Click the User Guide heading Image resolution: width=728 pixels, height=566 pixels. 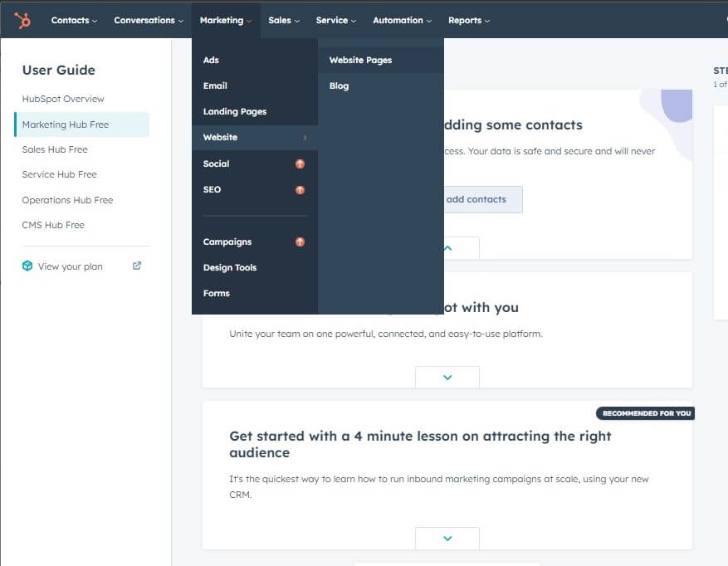click(x=59, y=70)
